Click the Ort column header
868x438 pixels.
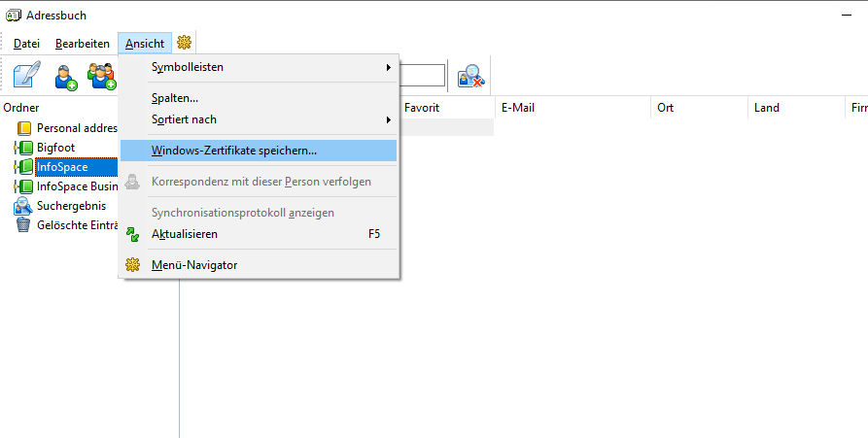(x=699, y=108)
